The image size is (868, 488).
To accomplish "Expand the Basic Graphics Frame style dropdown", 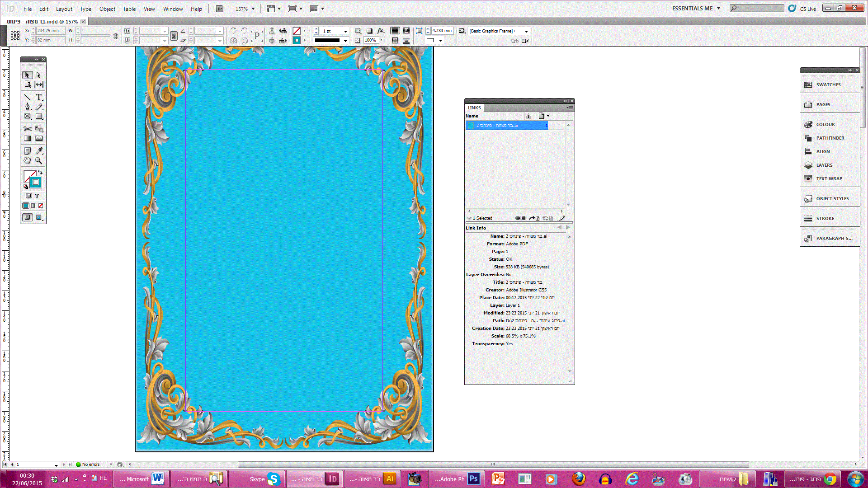I will point(526,31).
